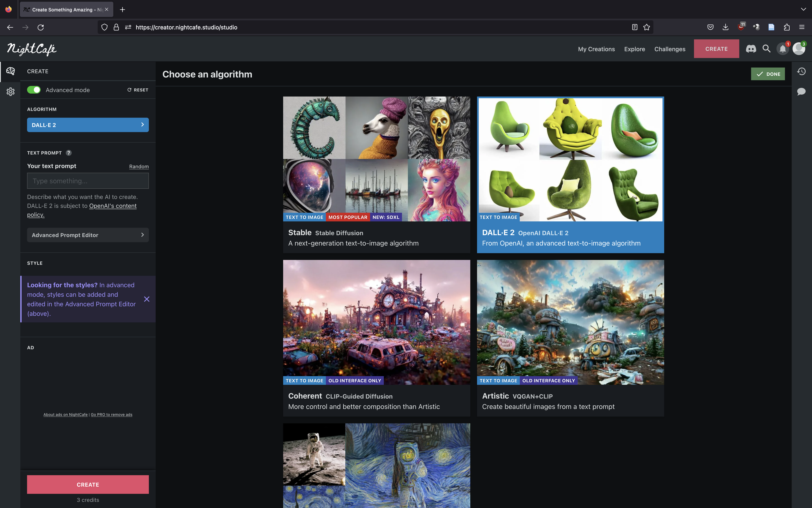Click the MOST POPULAR badge on Stable

click(x=348, y=217)
